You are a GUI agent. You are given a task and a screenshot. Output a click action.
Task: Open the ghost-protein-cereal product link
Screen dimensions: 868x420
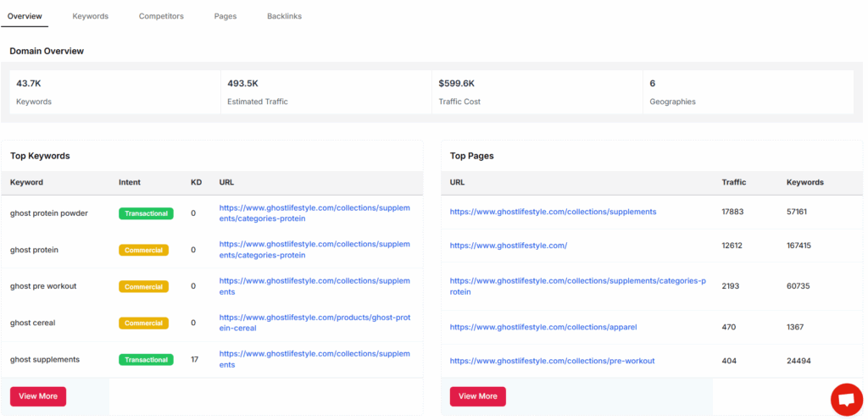[x=314, y=323]
